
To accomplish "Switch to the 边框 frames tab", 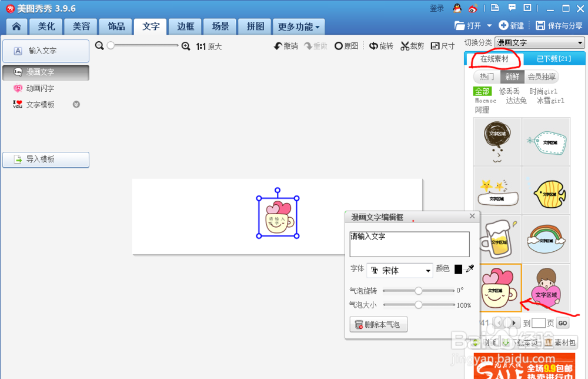I will pos(185,26).
